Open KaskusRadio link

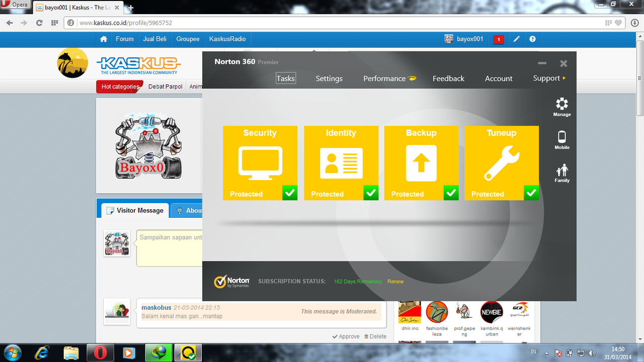click(227, 39)
